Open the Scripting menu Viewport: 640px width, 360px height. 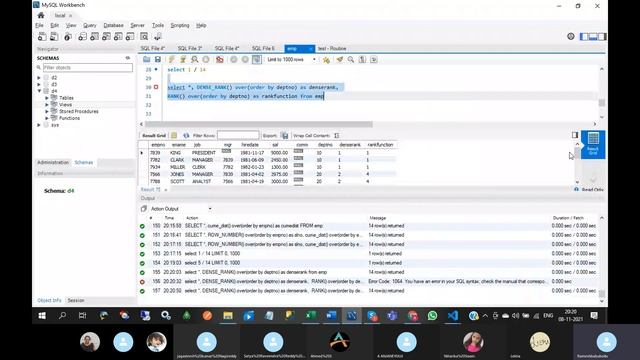click(x=180, y=25)
